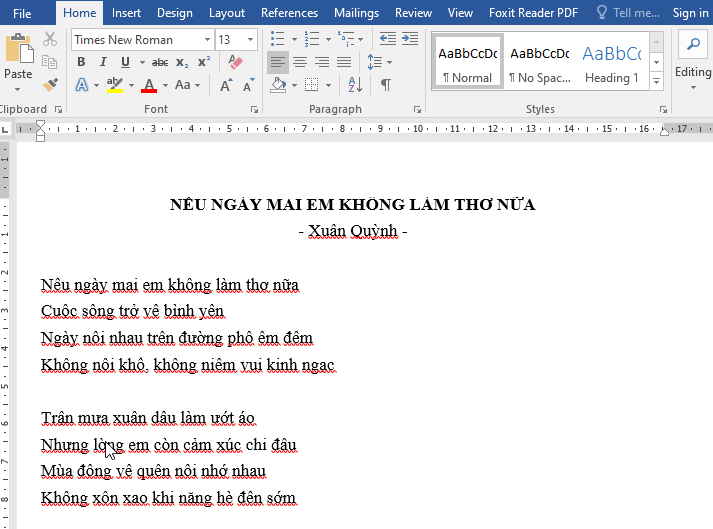
Task: Open Text Effects glowing A icon
Action: point(82,85)
